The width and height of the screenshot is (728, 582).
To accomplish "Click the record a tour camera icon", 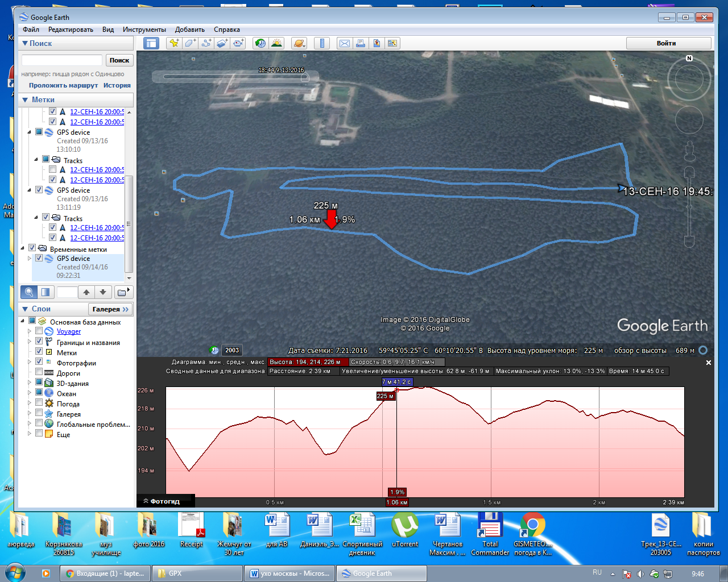I will [238, 43].
